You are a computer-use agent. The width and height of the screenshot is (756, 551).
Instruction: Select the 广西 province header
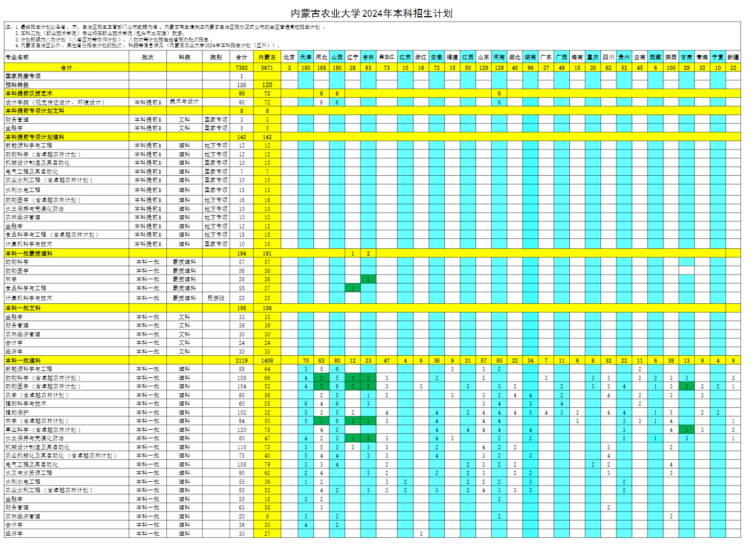click(x=562, y=57)
